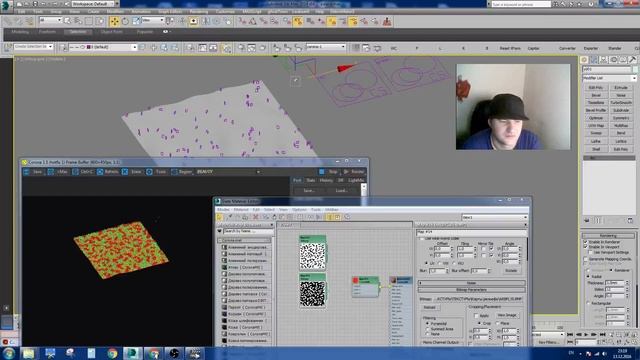Collapse the Noise rollout in Material Editor
The width and height of the screenshot is (640, 360).
click(x=471, y=283)
